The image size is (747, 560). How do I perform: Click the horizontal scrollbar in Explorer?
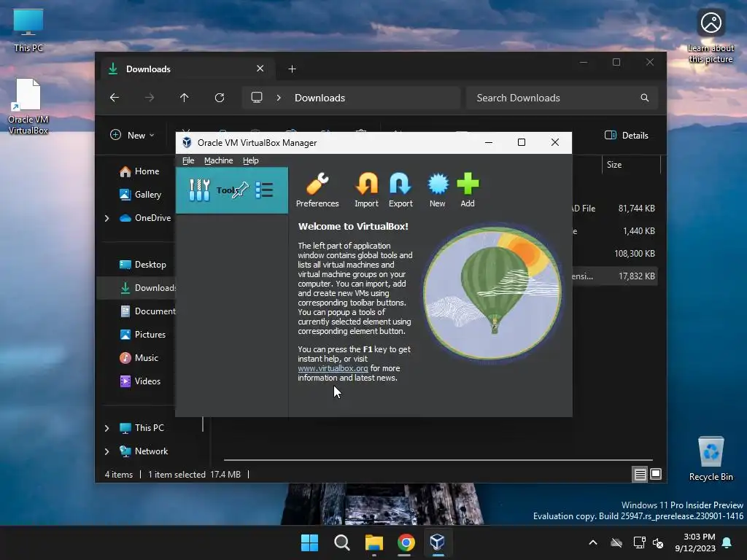(x=438, y=460)
